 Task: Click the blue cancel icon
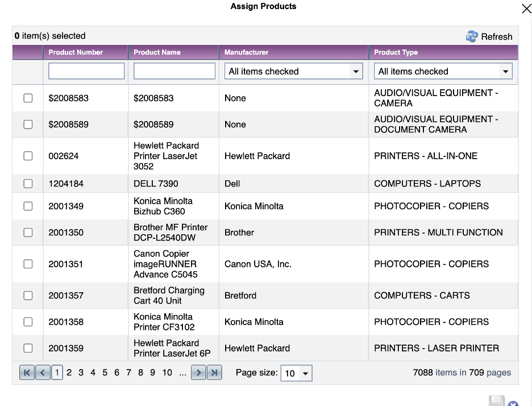tap(513, 403)
